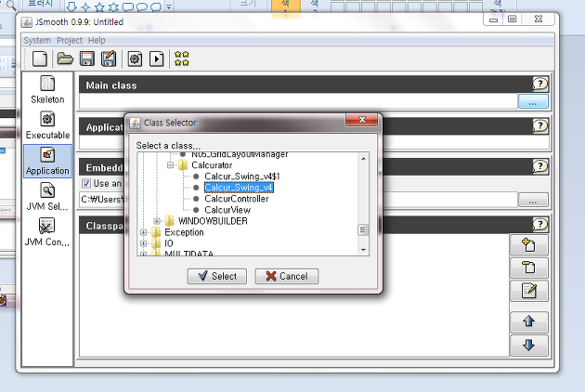The height and width of the screenshot is (392, 585).
Task: Open the Help menu
Action: tap(97, 40)
